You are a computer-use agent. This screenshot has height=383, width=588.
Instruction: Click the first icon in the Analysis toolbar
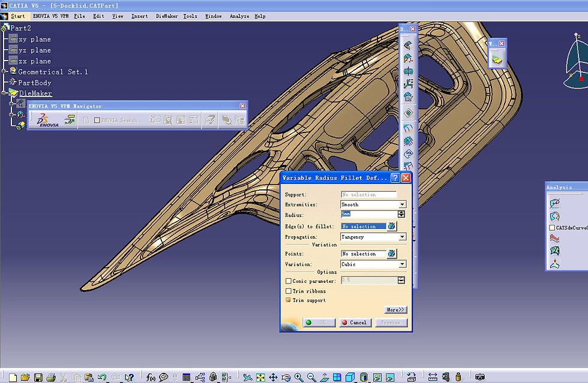pyautogui.click(x=554, y=204)
